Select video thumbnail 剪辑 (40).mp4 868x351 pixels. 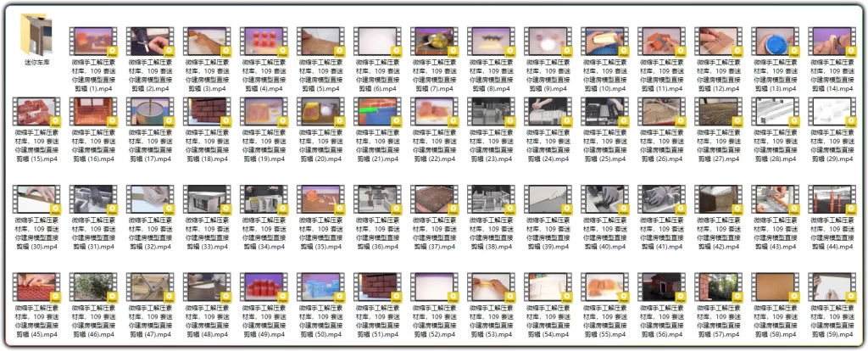(605, 200)
